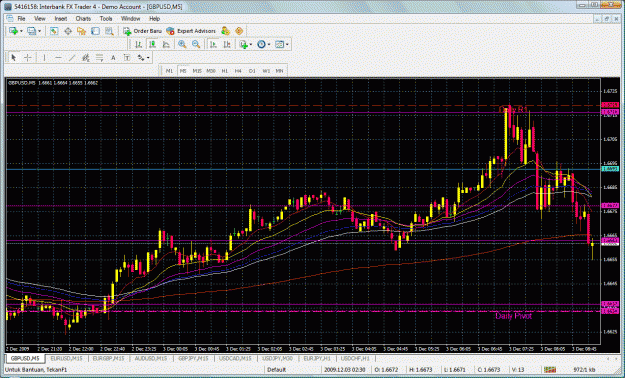Switch timeframe to M15

tap(197, 71)
